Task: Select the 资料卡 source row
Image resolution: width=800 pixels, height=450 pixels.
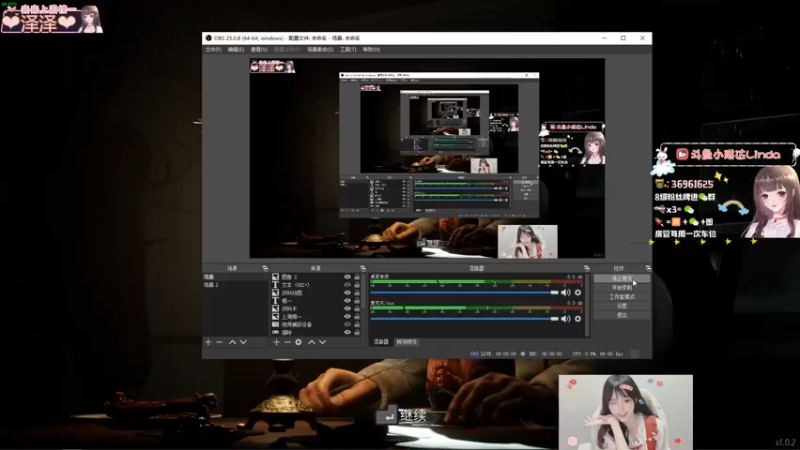Action: tap(316, 309)
